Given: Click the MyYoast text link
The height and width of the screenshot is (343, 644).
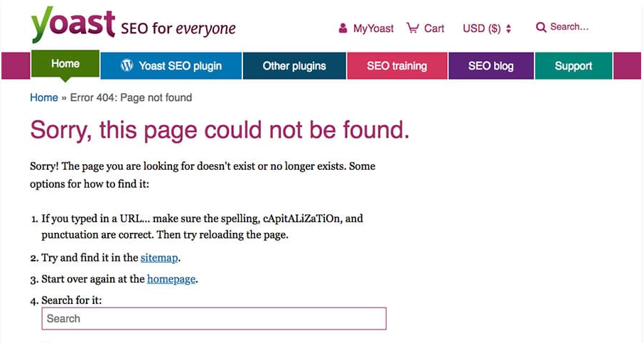Looking at the screenshot, I should [x=373, y=28].
